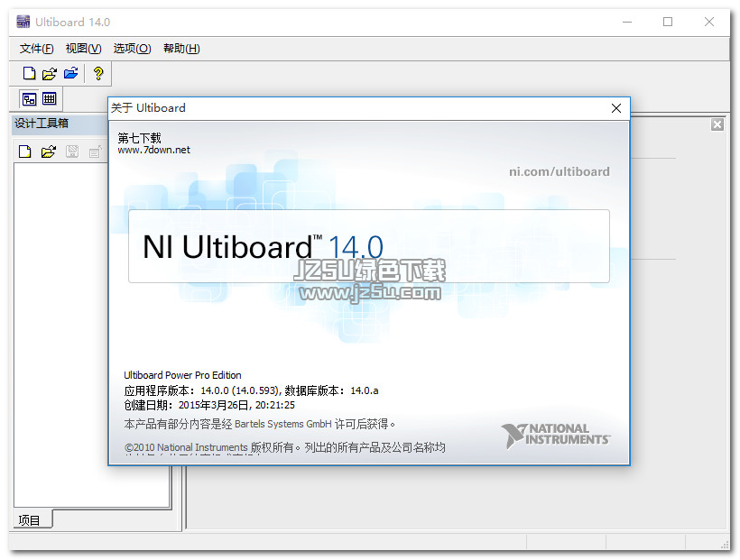The width and height of the screenshot is (740, 560).
Task: Click the NI Ultiboard 14.0 banner
Action: point(369,246)
